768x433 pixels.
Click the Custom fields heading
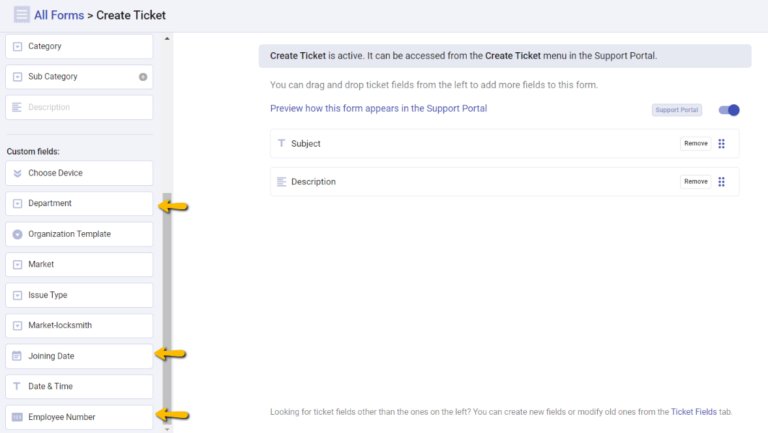pyautogui.click(x=33, y=151)
